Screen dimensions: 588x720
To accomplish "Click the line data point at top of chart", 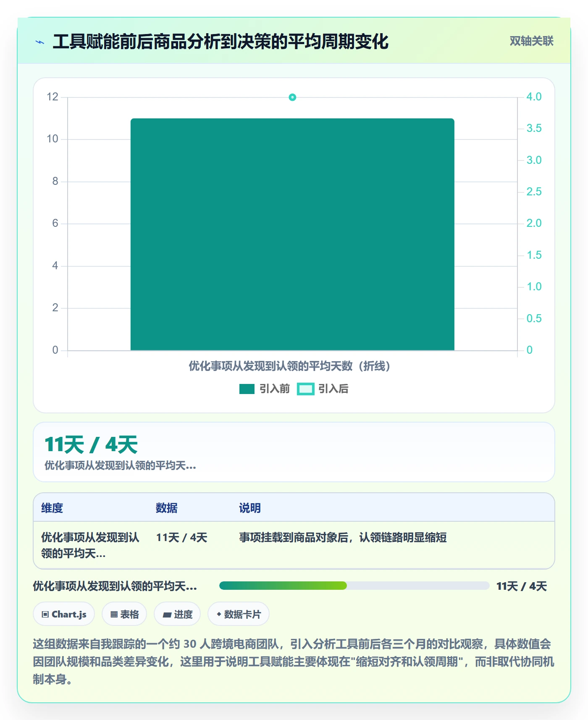I will coord(292,97).
